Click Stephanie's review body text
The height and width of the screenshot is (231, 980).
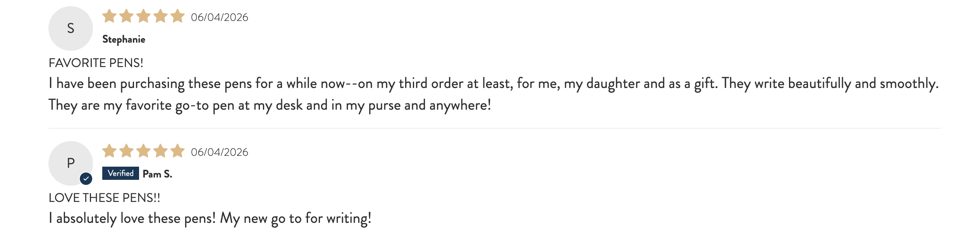click(x=493, y=94)
